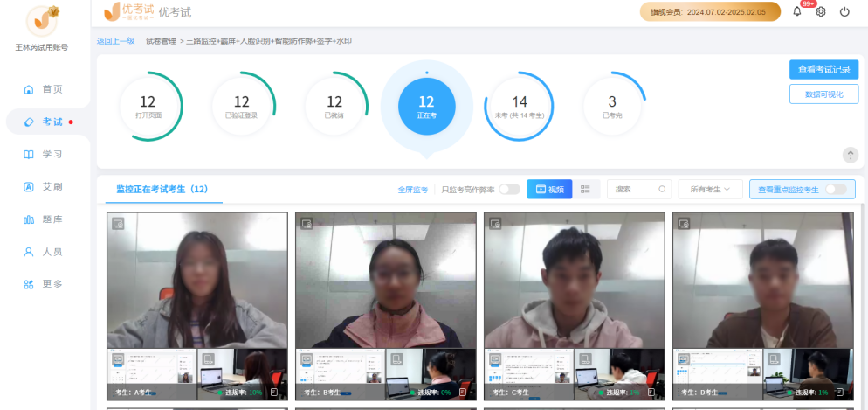Viewport: 868px width, 410px height.
Task: Click the power logout icon
Action: (x=844, y=12)
